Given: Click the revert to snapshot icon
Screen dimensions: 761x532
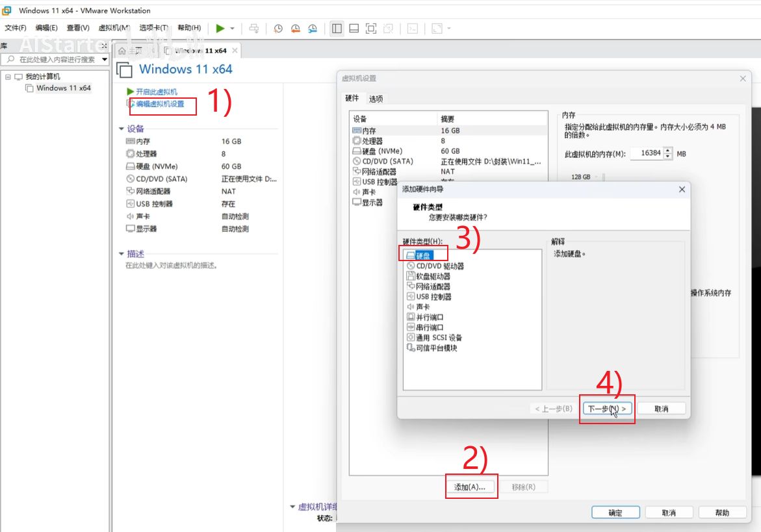Looking at the screenshot, I should (296, 29).
